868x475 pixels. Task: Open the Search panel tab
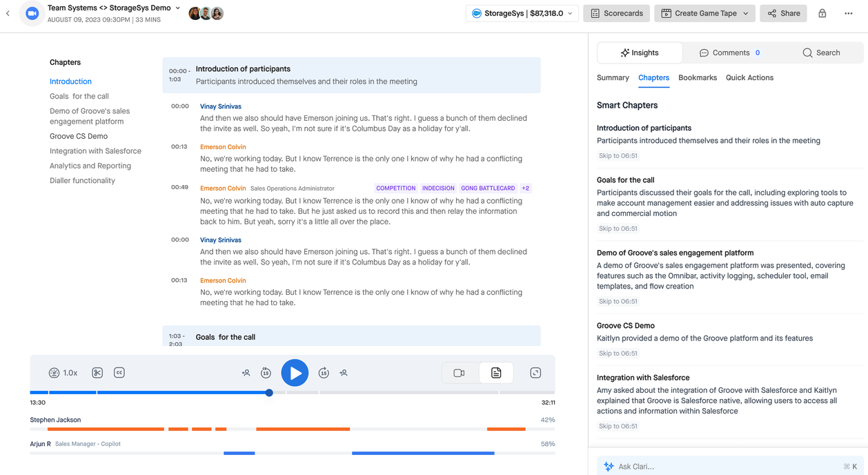coord(821,52)
